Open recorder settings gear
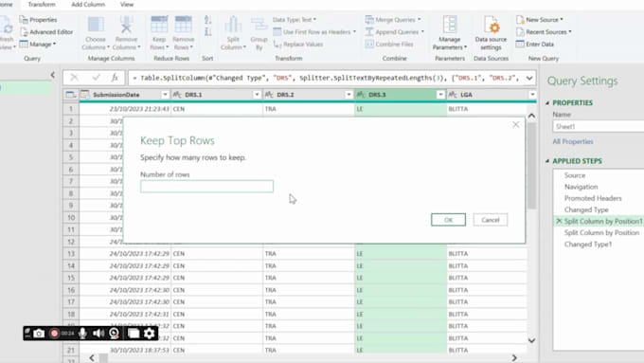Screen dimensions: 644x363 (149, 334)
